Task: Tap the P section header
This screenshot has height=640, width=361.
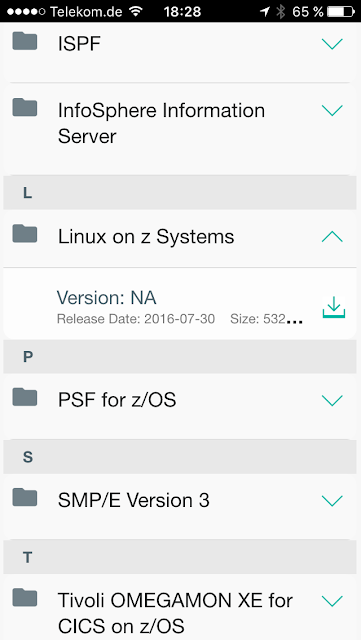Action: 180,357
